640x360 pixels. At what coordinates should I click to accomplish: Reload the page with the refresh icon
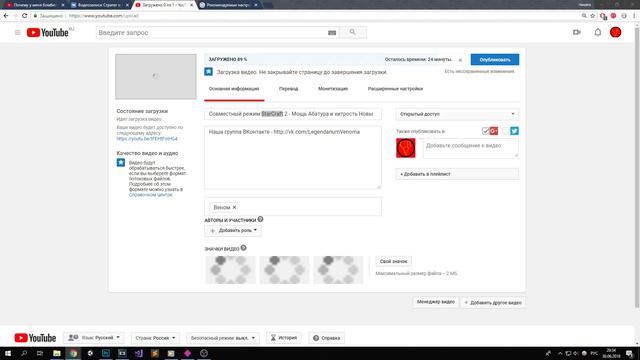tap(24, 16)
